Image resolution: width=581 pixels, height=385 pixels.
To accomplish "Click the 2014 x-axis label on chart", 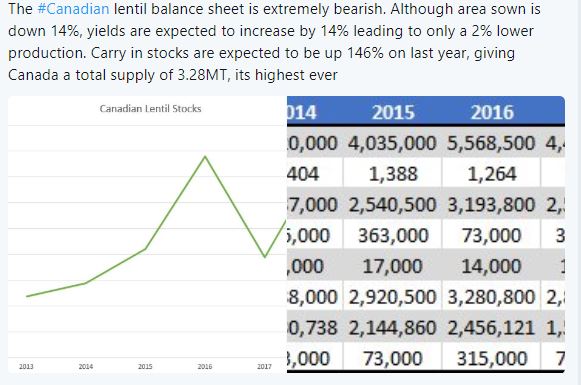I will [86, 366].
